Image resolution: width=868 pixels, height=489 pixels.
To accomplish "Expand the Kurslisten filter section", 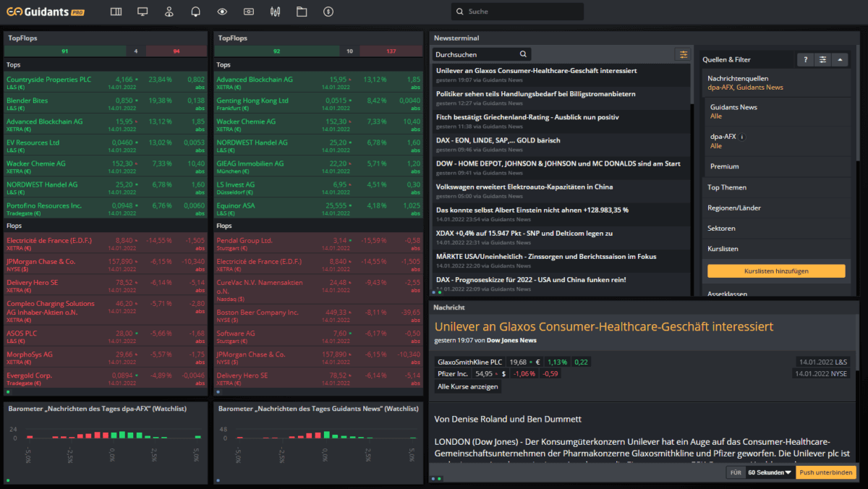I will click(x=775, y=248).
